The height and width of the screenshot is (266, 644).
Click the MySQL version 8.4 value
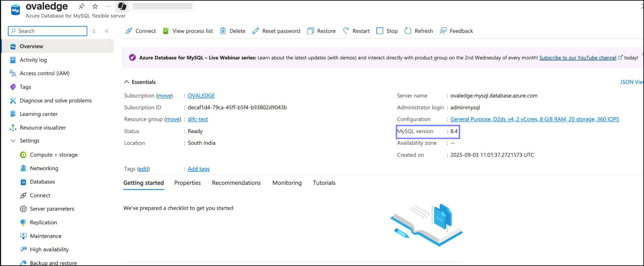454,131
